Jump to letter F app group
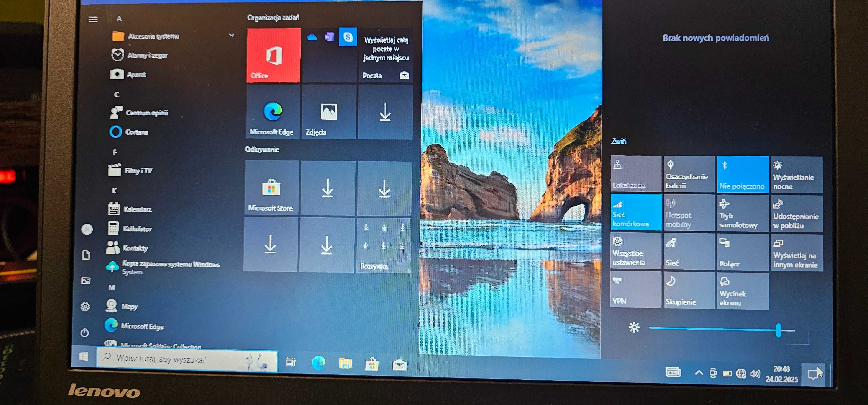The image size is (868, 405). (115, 152)
